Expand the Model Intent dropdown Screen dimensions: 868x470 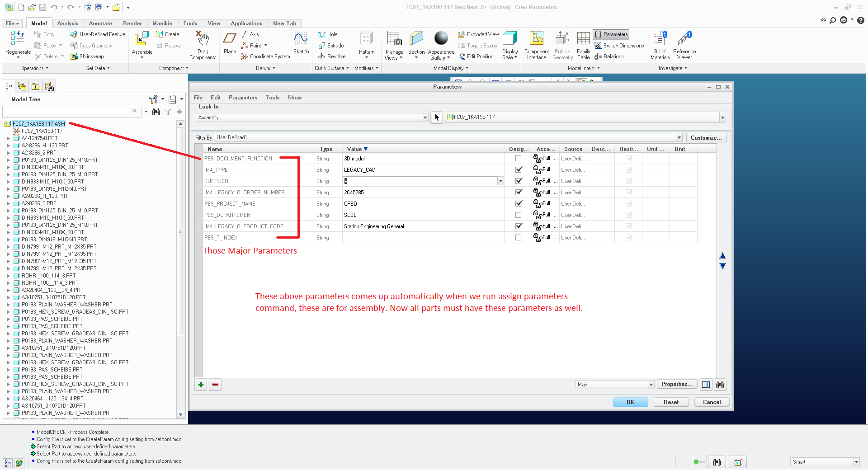(584, 68)
